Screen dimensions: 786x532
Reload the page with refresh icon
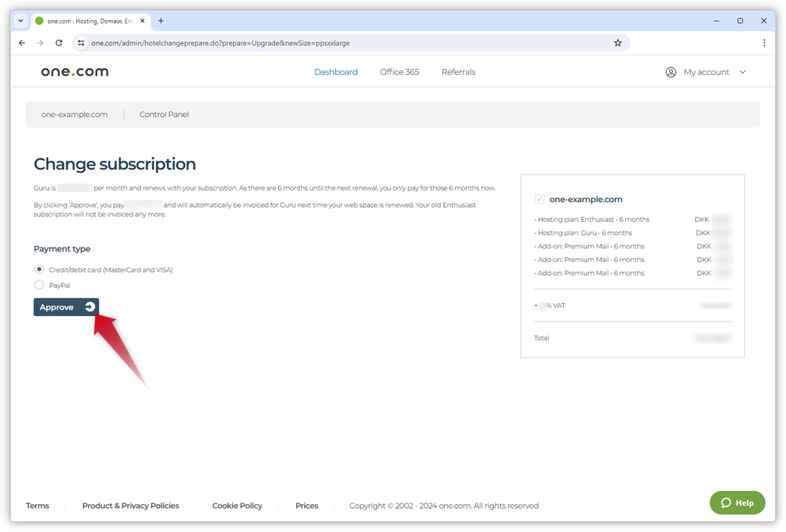pyautogui.click(x=59, y=43)
